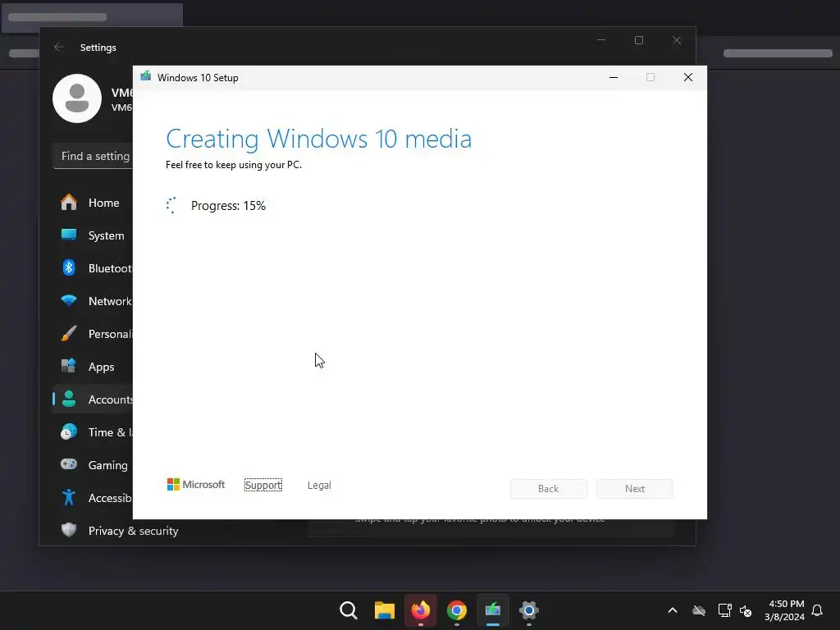Viewport: 840px width, 630px height.
Task: Click the Time & language clock icon
Action: click(69, 431)
